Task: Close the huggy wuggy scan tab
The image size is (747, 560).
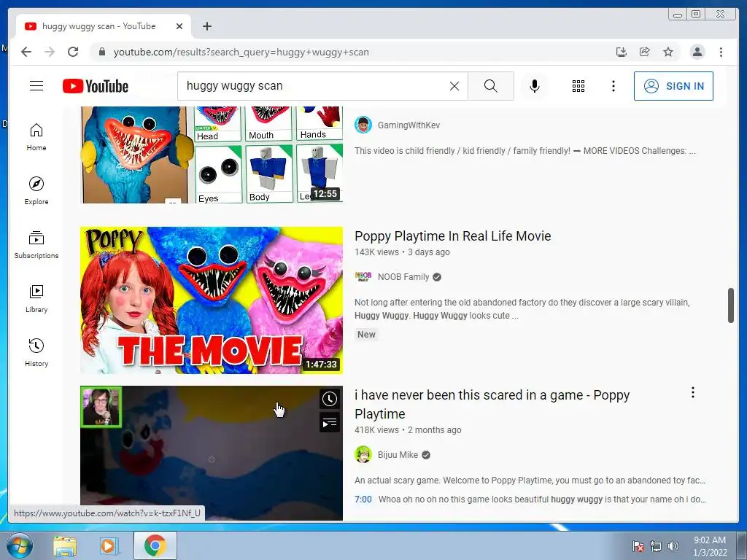Action: click(x=179, y=26)
